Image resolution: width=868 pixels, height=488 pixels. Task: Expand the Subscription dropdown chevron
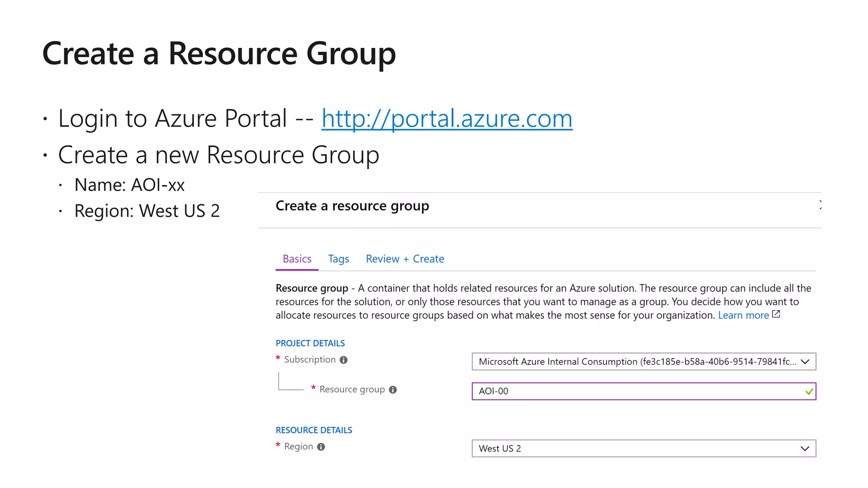click(x=805, y=362)
